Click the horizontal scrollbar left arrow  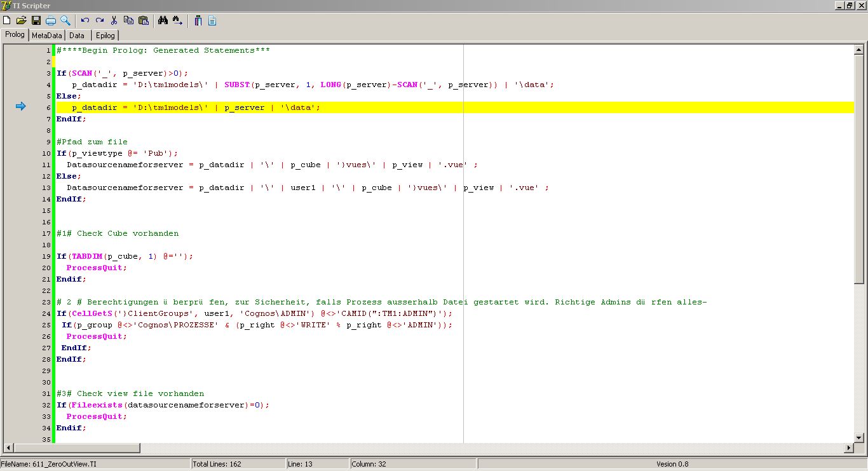click(x=9, y=448)
